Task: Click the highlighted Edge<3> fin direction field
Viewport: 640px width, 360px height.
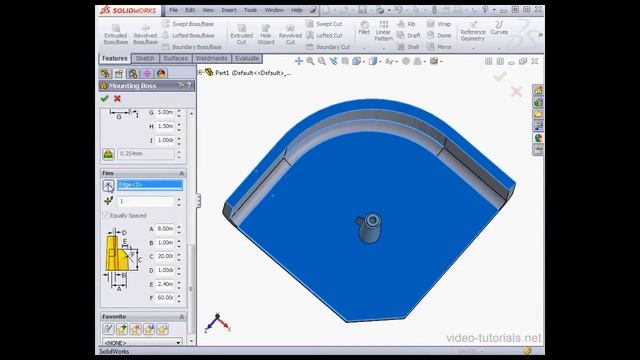Action: point(150,185)
